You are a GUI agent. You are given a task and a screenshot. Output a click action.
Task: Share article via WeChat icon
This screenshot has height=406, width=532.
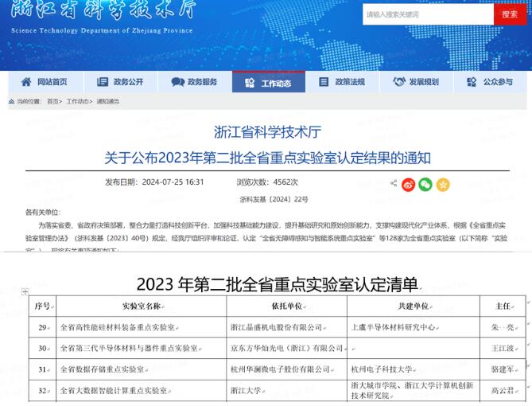(x=425, y=184)
